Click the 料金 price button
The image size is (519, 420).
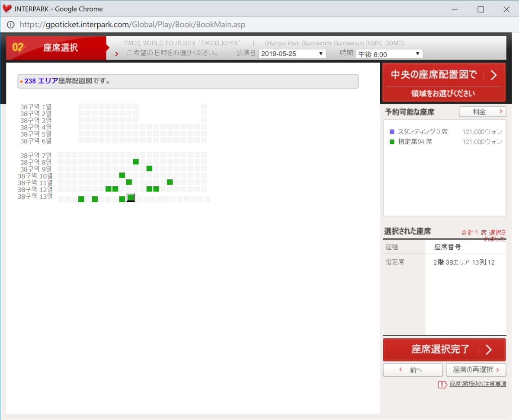(x=482, y=112)
